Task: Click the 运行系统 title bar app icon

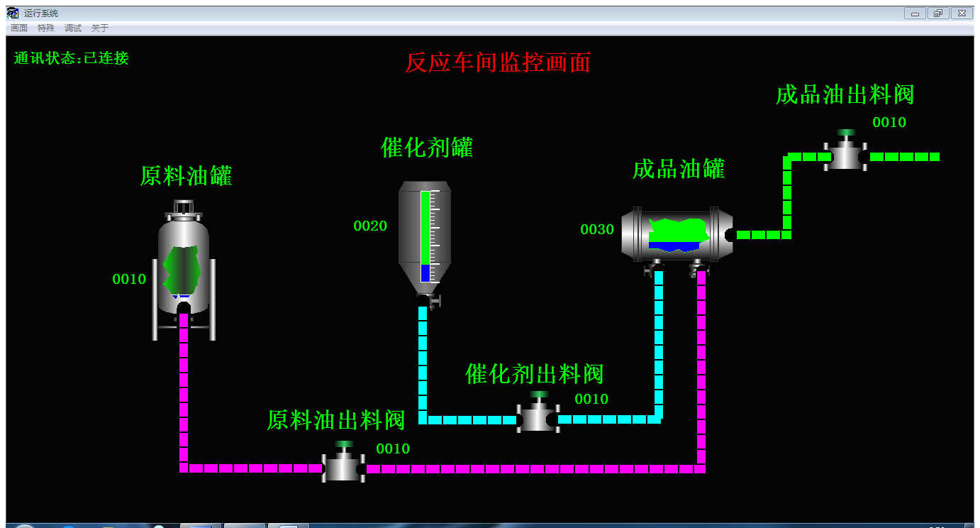Action: tap(13, 13)
